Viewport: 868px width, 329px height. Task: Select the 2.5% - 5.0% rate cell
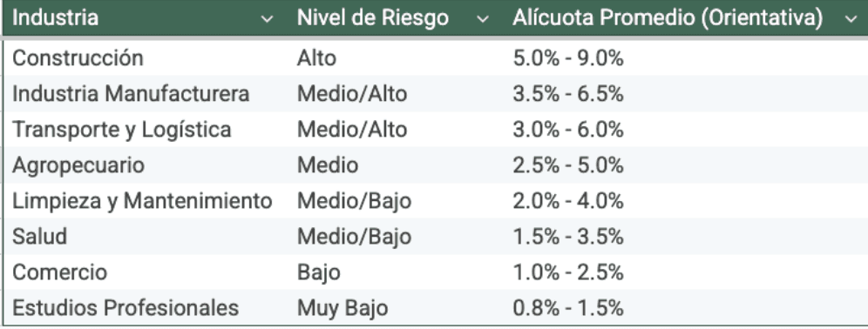click(685, 164)
